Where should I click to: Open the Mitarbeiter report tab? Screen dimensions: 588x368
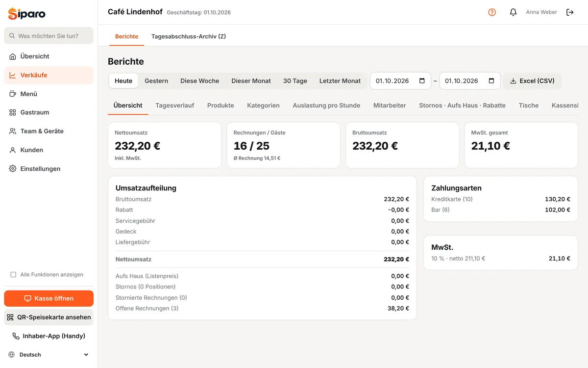click(x=390, y=105)
